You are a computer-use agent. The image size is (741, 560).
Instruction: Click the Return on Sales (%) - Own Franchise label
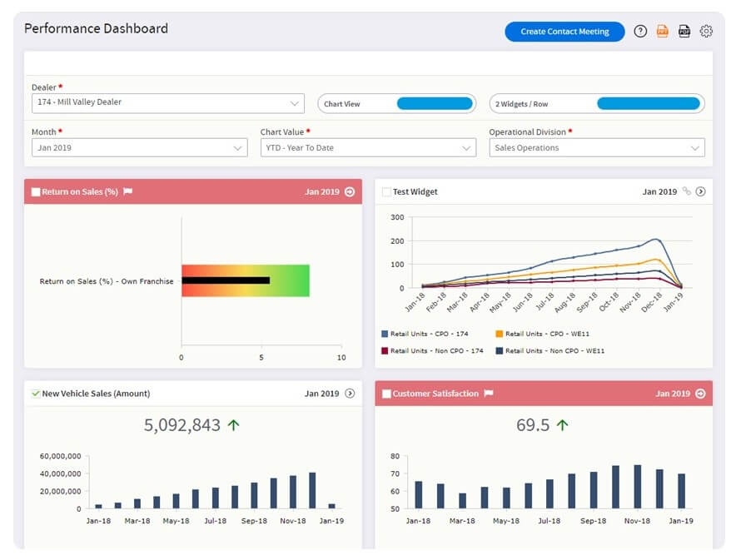pyautogui.click(x=107, y=281)
